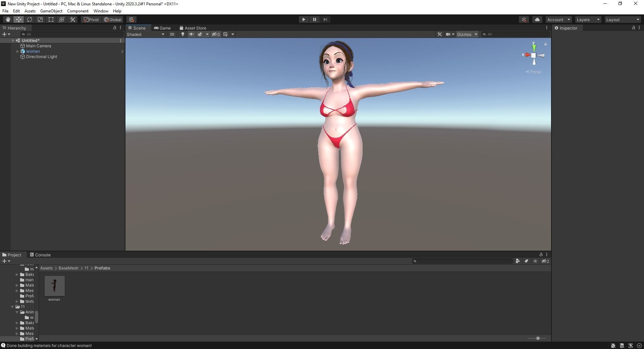Search project assets by type
Viewport: 644px width, 349px height.
tap(518, 261)
